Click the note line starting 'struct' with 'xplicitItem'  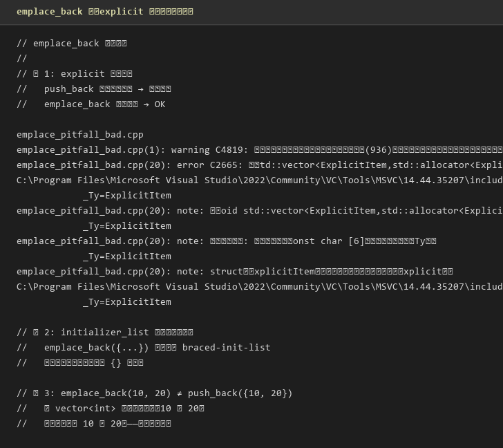point(234,272)
